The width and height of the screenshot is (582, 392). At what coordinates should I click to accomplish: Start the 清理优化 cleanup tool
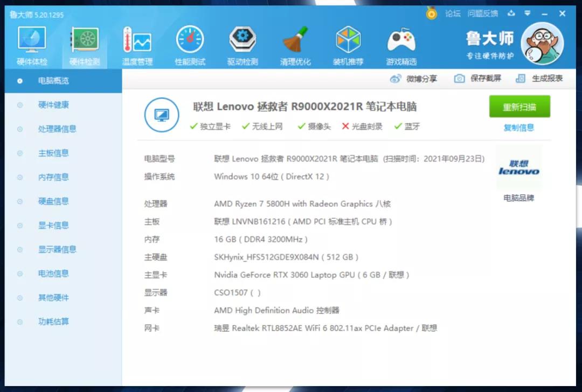click(295, 40)
